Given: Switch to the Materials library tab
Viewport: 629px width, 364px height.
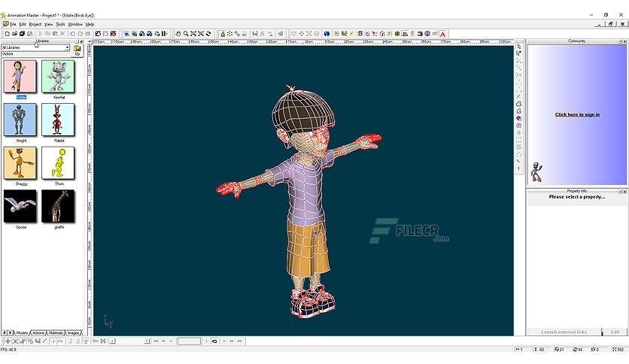Looking at the screenshot, I should pos(56,332).
